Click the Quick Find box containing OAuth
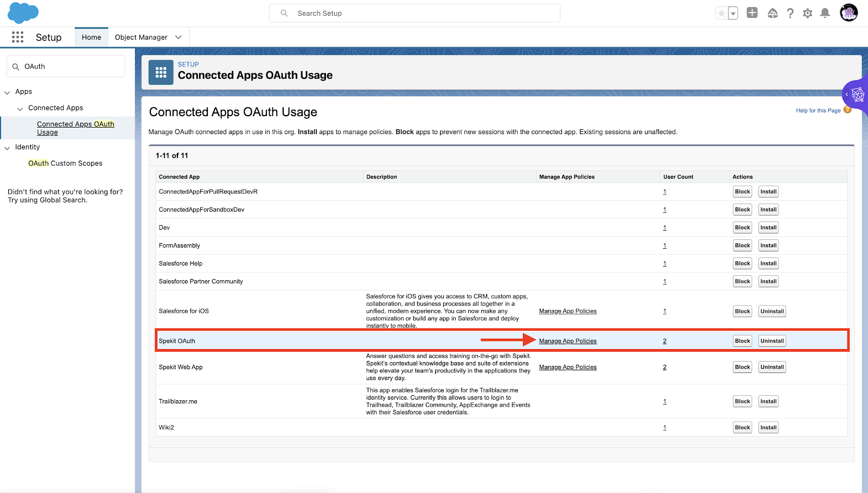The height and width of the screenshot is (493, 868). pos(66,66)
